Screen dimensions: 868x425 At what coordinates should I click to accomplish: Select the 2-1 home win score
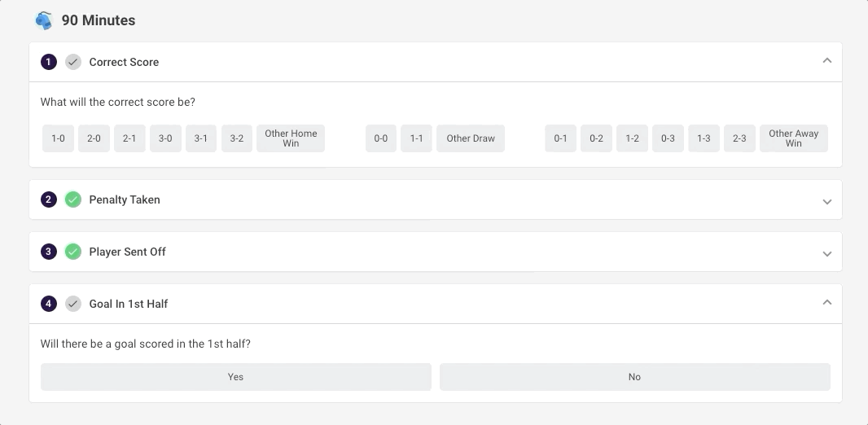click(x=129, y=138)
